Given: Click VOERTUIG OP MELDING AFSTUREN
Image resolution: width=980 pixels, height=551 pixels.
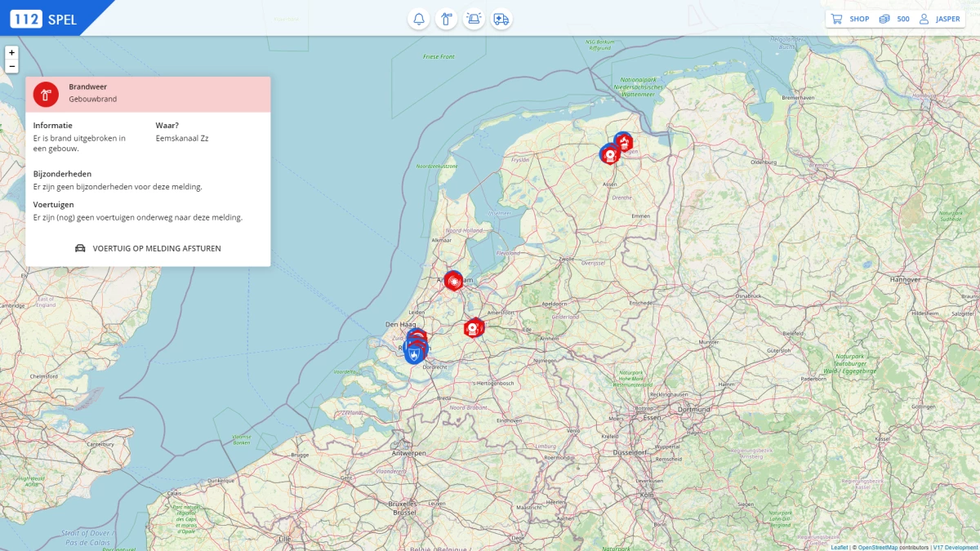Looking at the screenshot, I should coord(147,247).
